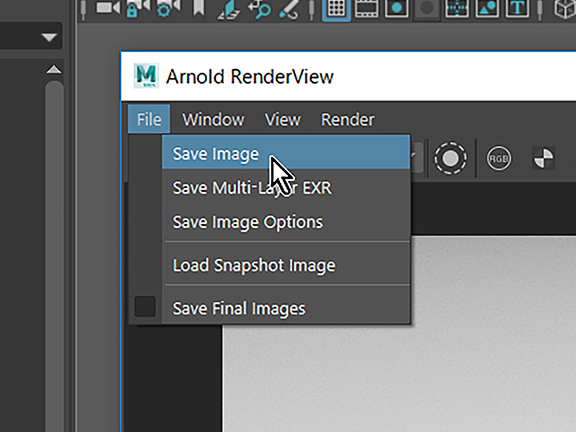
Task: Expand the left panel dropdown arrow
Action: [x=49, y=37]
